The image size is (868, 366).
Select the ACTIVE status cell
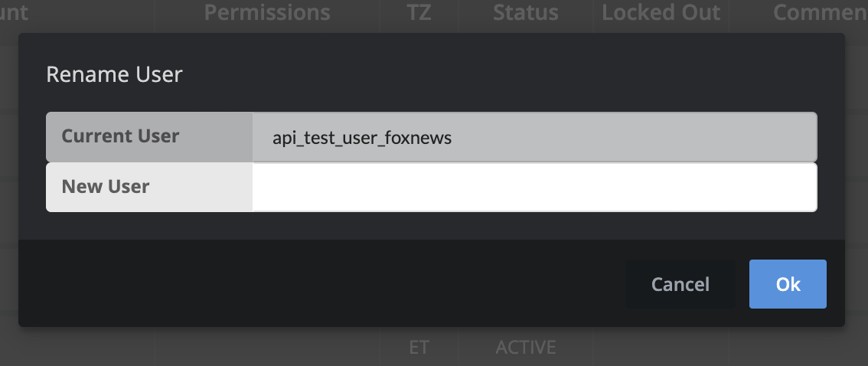coord(525,347)
